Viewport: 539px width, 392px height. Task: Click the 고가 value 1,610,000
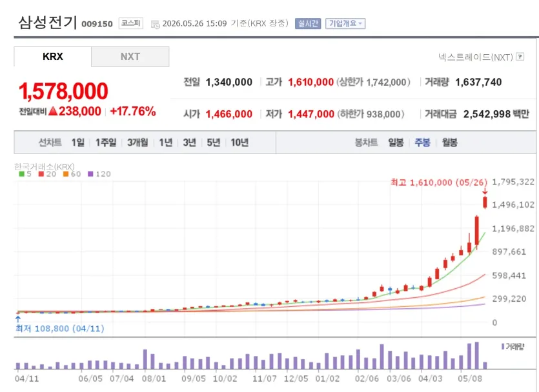click(x=310, y=82)
